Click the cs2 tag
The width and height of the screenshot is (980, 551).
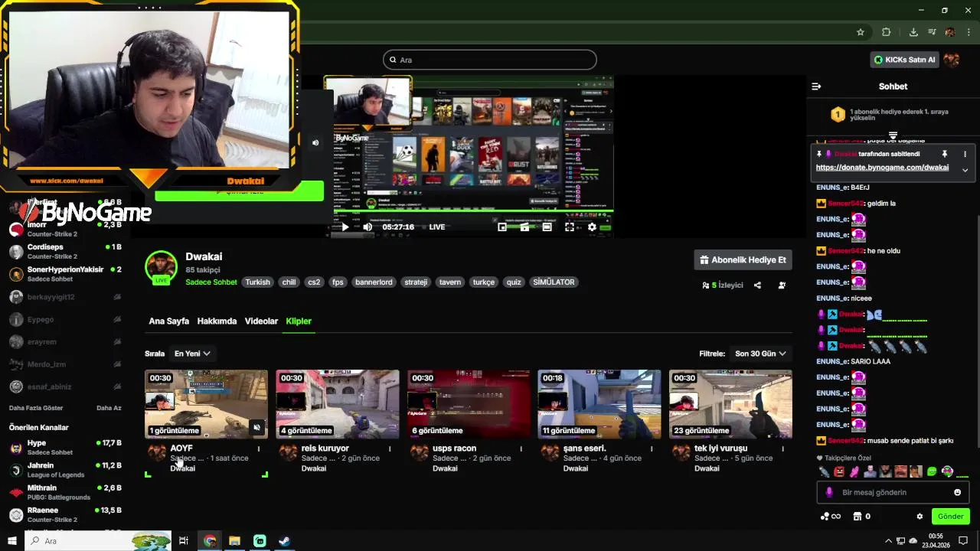point(314,282)
